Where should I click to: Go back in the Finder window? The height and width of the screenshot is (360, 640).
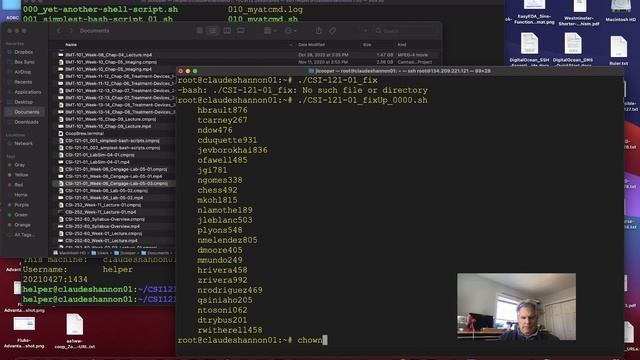(x=59, y=31)
